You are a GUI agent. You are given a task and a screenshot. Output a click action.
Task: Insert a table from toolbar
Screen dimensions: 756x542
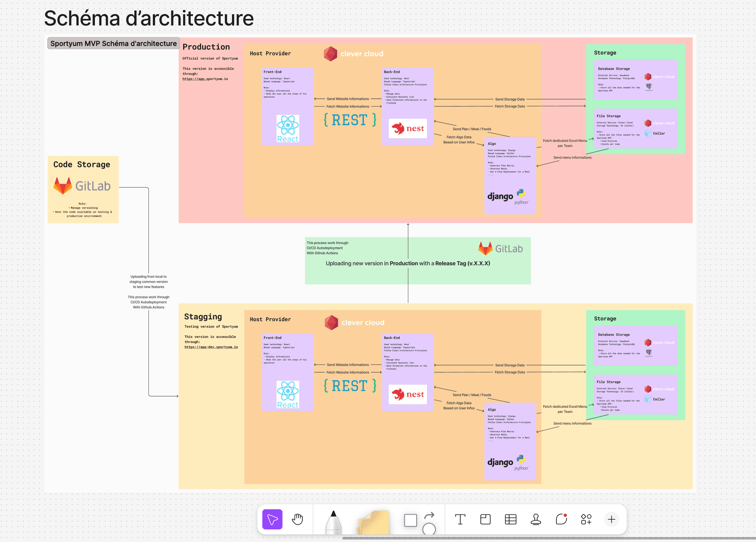[510, 519]
